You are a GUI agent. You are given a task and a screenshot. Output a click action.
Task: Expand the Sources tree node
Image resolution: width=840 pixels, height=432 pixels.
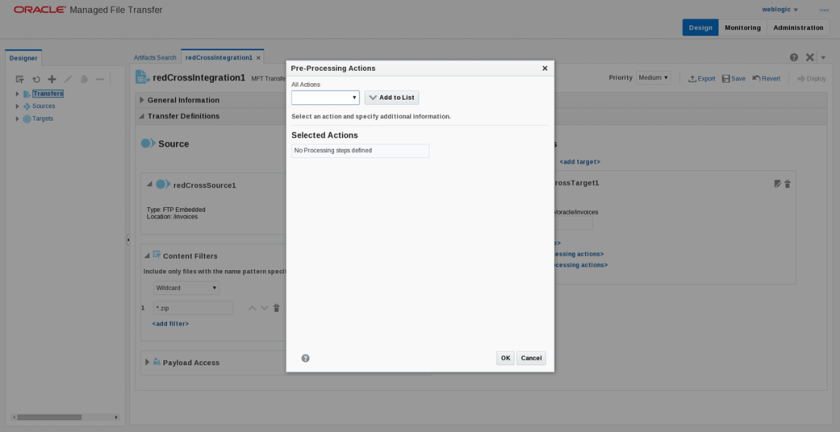[17, 106]
